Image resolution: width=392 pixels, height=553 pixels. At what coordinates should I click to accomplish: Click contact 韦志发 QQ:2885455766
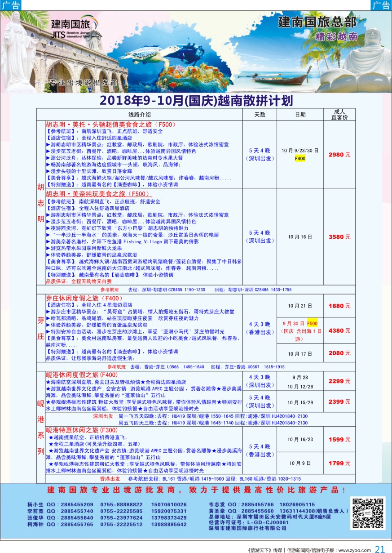point(242,504)
